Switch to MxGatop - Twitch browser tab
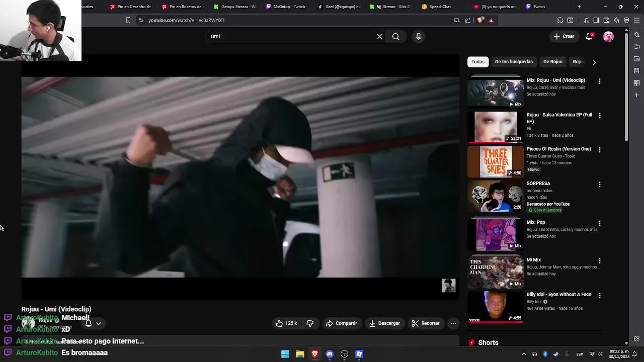 286,7
